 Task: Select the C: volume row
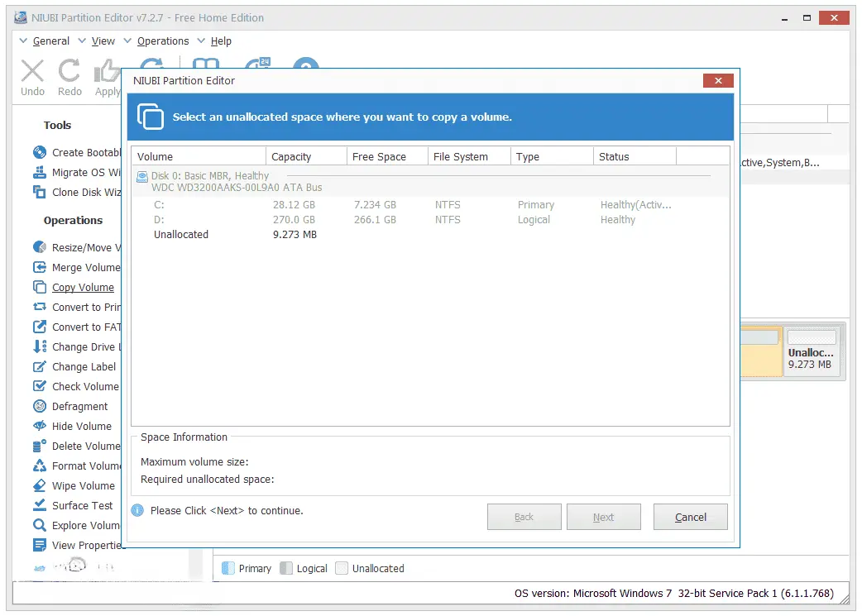click(430, 205)
